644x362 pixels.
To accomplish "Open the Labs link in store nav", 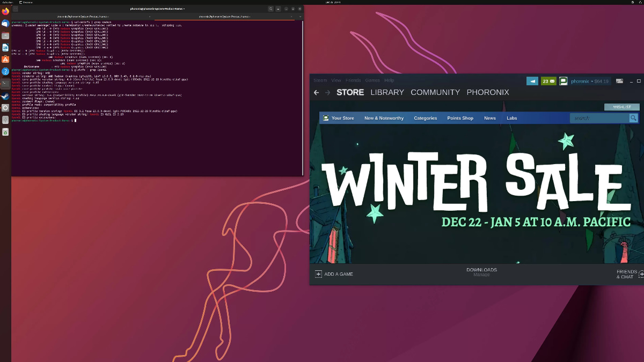I will tap(512, 118).
